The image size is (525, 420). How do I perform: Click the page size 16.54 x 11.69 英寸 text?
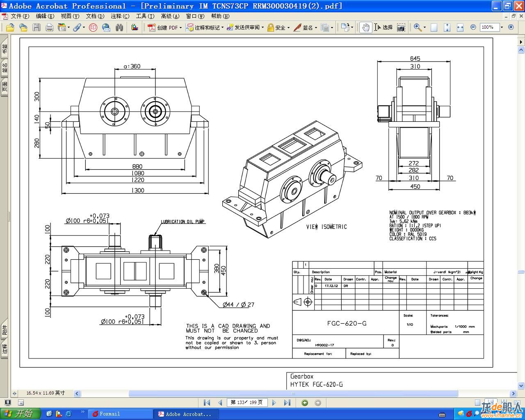46,393
